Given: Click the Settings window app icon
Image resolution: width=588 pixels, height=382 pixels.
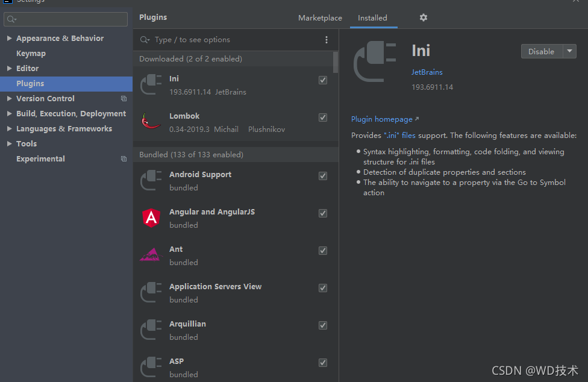Looking at the screenshot, I should 7,1.
